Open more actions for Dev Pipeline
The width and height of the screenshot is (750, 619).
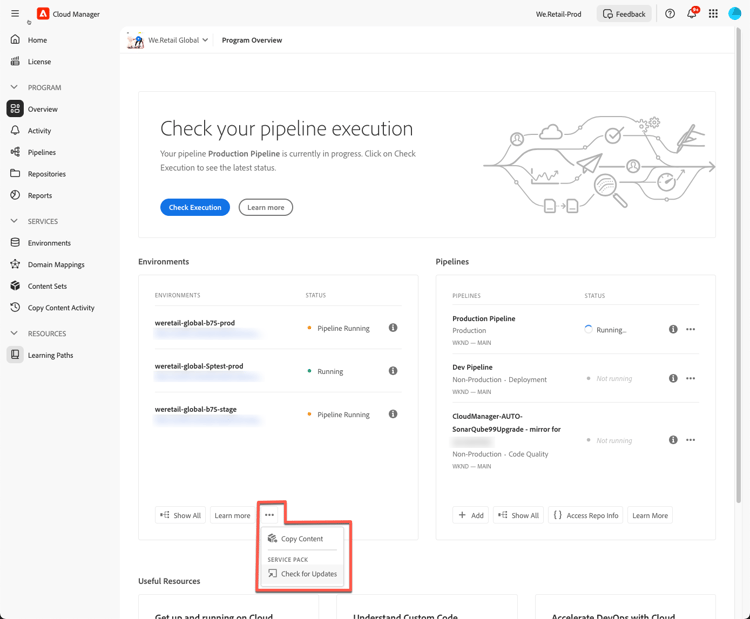click(x=691, y=378)
